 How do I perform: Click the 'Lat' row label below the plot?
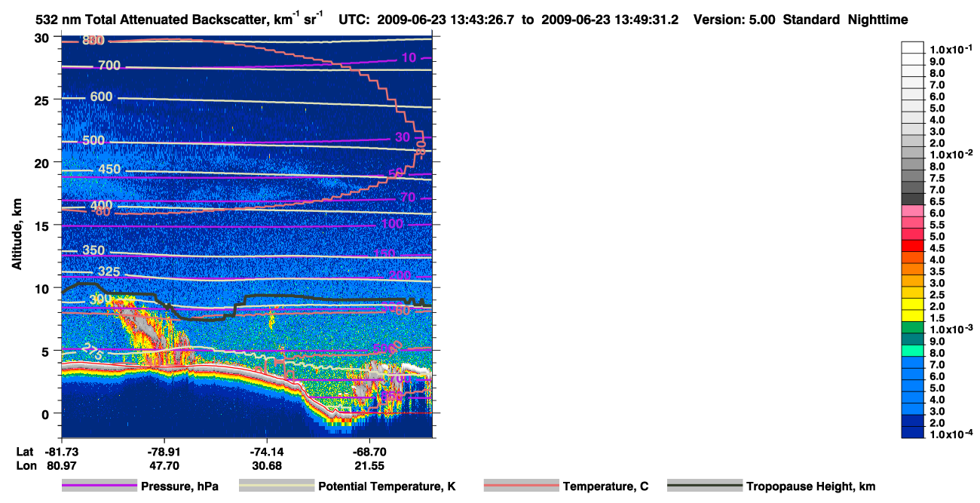pos(25,451)
